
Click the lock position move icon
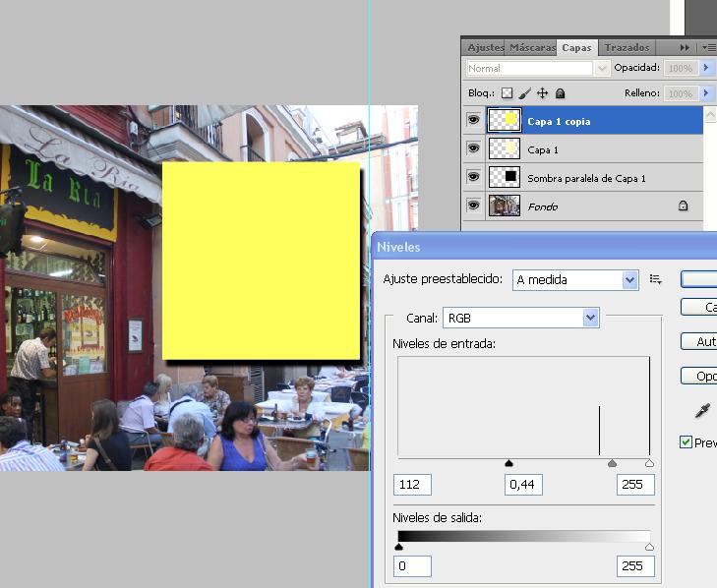coord(542,93)
